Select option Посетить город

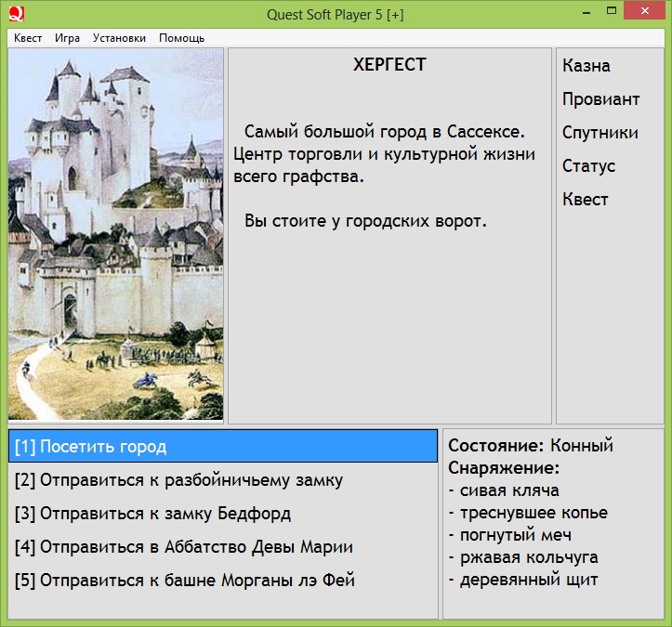(223, 446)
